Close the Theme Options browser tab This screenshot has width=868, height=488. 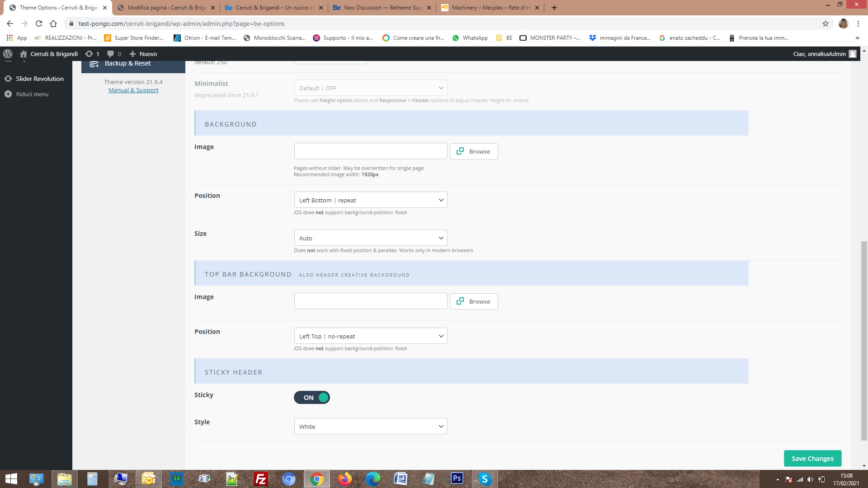click(105, 8)
